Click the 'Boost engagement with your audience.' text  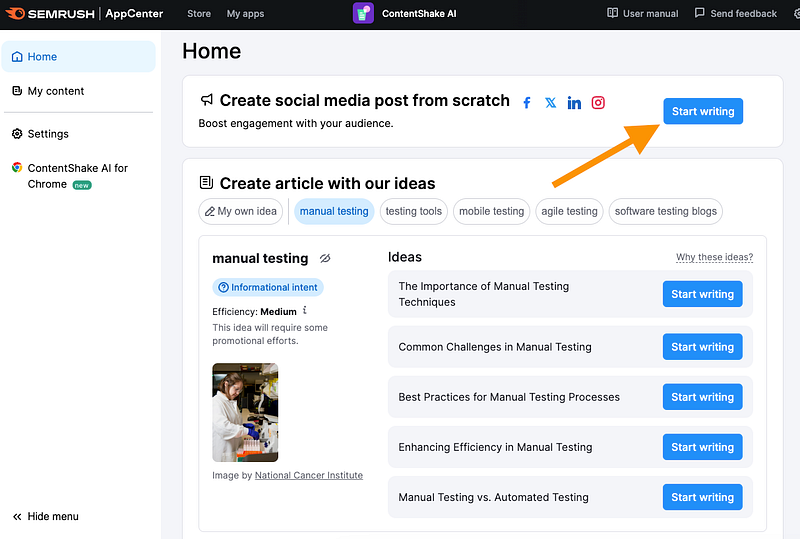click(x=296, y=124)
